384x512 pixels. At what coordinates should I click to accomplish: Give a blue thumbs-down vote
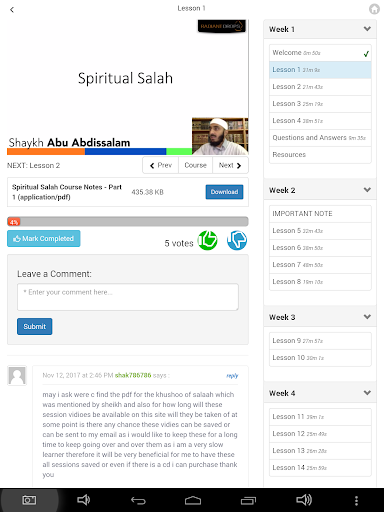tap(237, 240)
